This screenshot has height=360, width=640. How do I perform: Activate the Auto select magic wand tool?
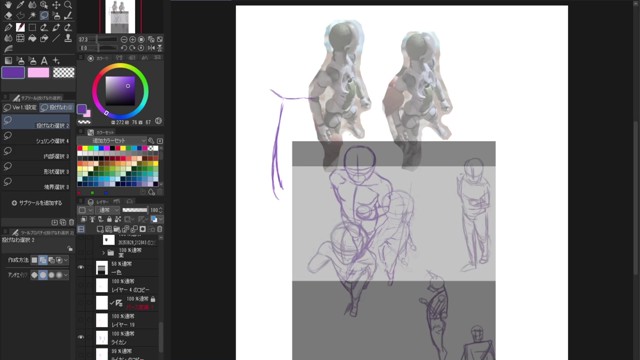(x=32, y=16)
